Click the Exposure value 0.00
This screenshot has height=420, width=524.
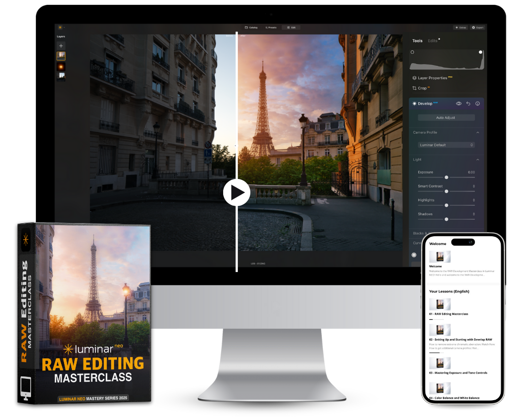[471, 172]
